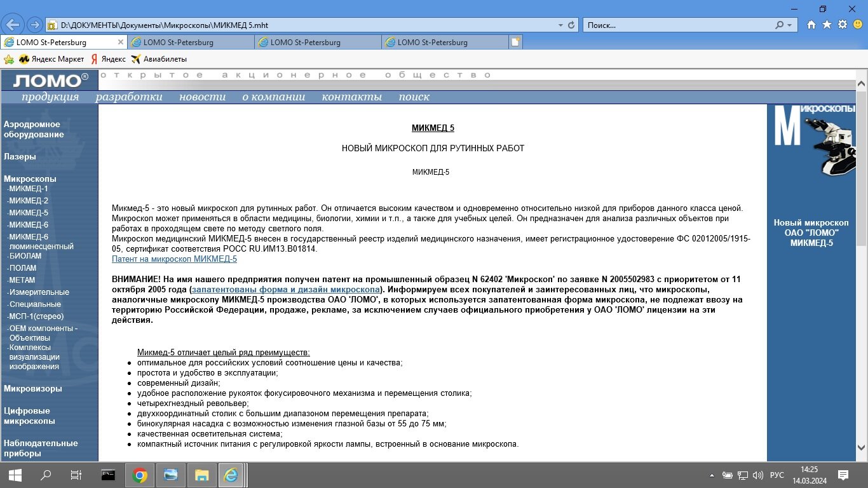
Task: Open File Explorer from the taskbar
Action: coord(201,475)
